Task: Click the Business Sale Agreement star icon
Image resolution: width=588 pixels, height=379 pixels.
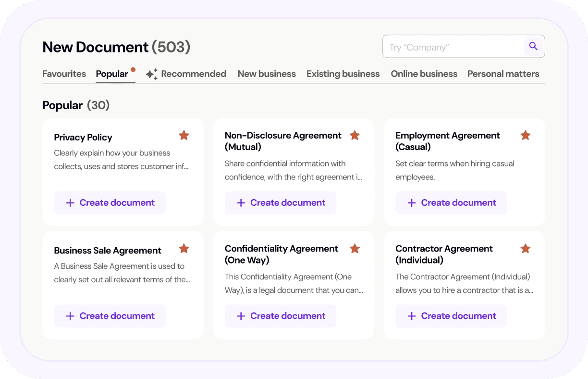Action: click(184, 249)
